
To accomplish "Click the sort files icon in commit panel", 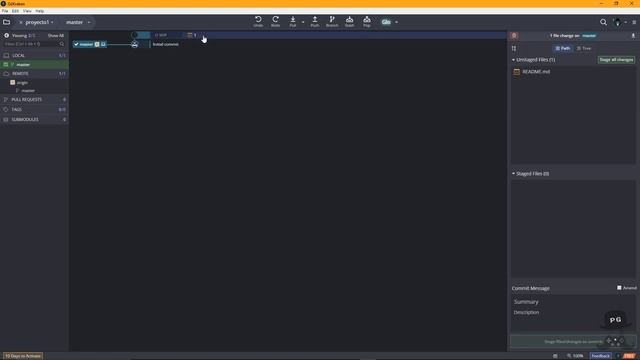I will (x=514, y=48).
